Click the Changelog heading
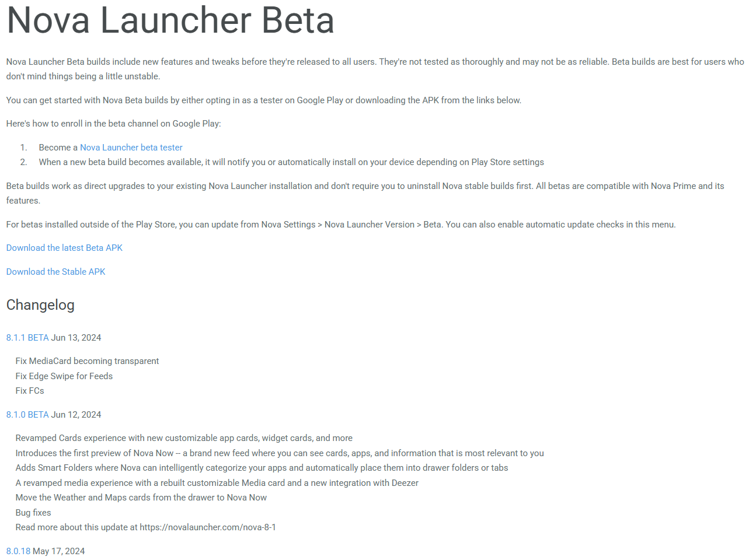This screenshot has width=749, height=560. point(40,305)
